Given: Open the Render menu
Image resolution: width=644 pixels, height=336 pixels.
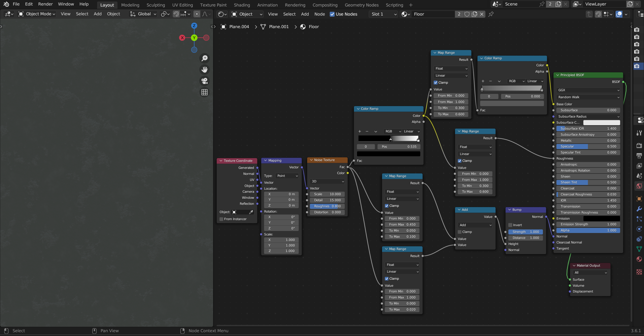Looking at the screenshot, I should click(x=45, y=4).
